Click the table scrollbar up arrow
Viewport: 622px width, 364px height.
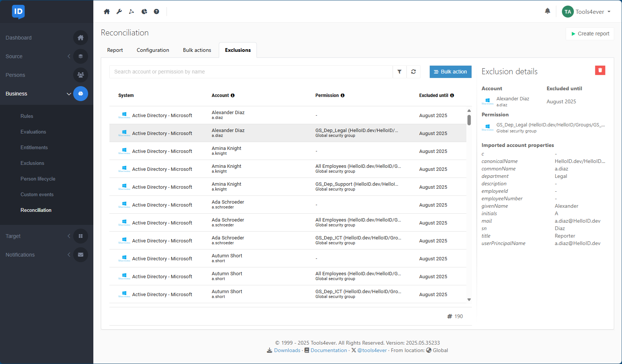(x=469, y=110)
